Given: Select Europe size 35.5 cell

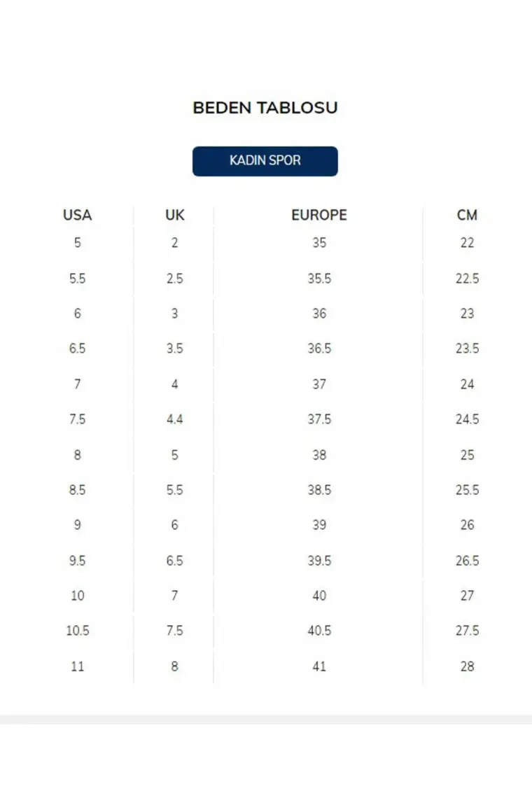Looking at the screenshot, I should [x=319, y=279].
